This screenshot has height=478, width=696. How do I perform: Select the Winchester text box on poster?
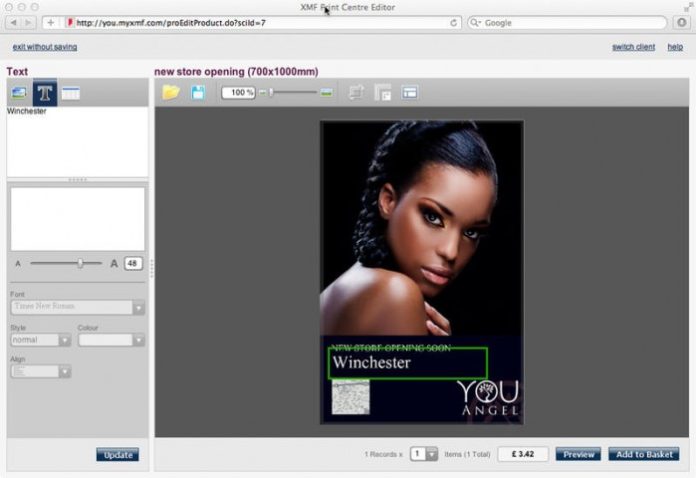pyautogui.click(x=407, y=363)
